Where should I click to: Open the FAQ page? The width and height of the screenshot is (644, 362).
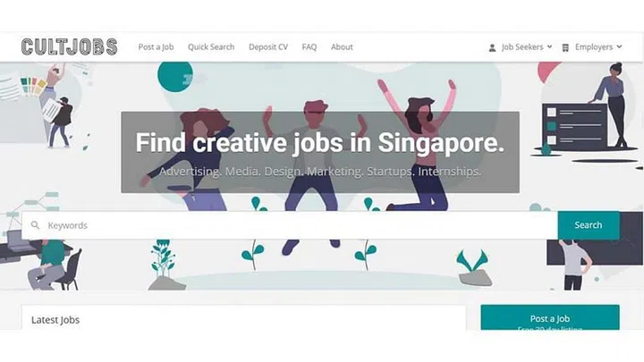(x=309, y=46)
